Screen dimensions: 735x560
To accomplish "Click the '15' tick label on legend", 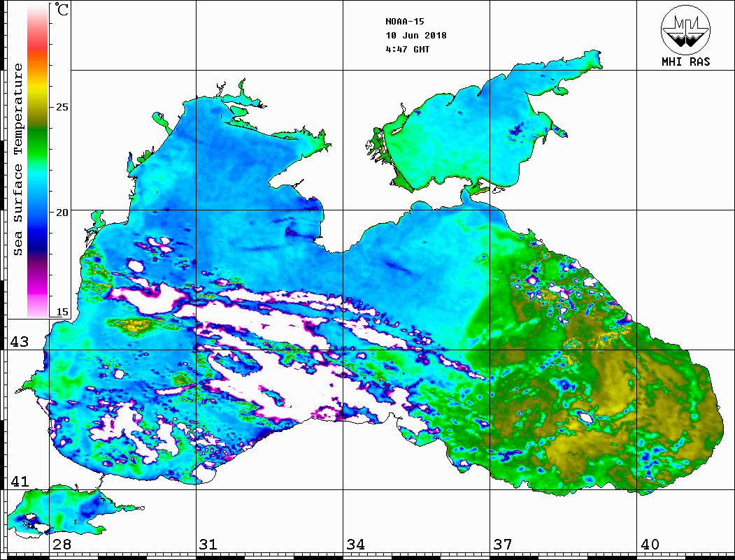I will pos(62,312).
